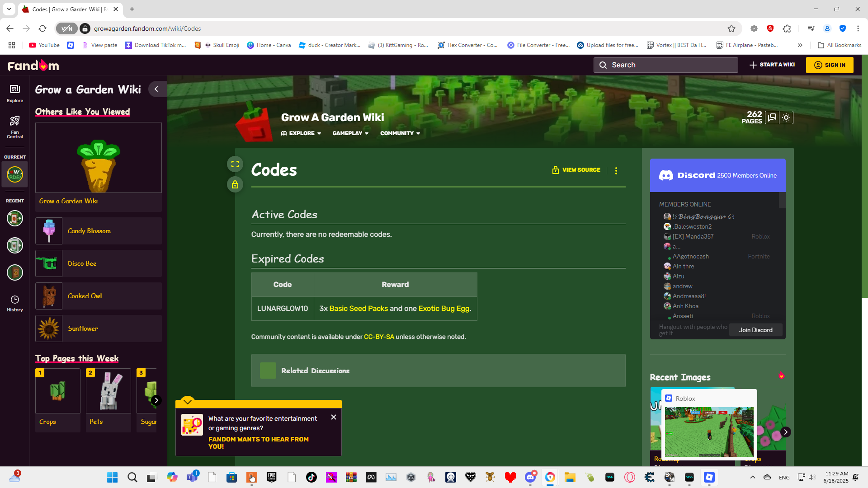This screenshot has height=488, width=868.
Task: Open the Sunflower page
Action: tap(99, 328)
